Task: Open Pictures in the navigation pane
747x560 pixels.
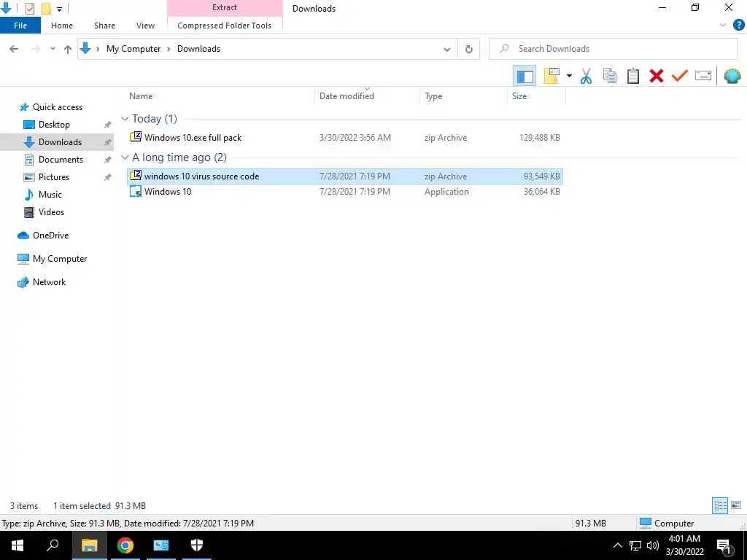Action: [54, 177]
